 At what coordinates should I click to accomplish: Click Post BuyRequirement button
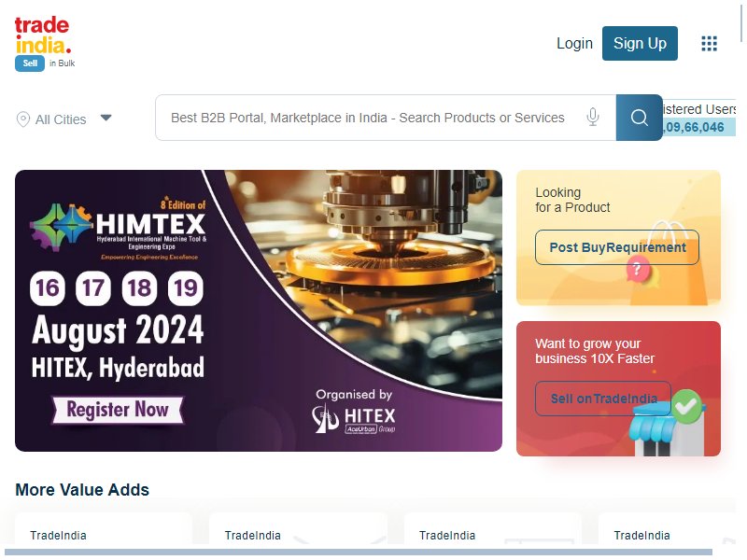pyautogui.click(x=617, y=247)
